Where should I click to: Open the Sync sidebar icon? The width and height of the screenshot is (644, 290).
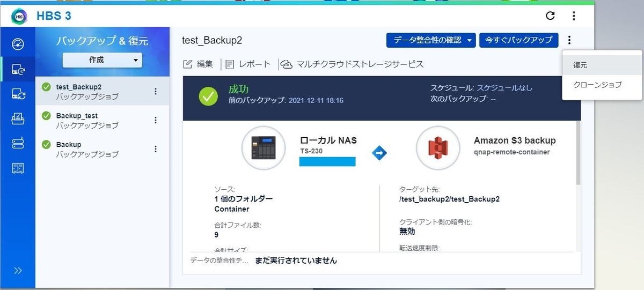(18, 94)
